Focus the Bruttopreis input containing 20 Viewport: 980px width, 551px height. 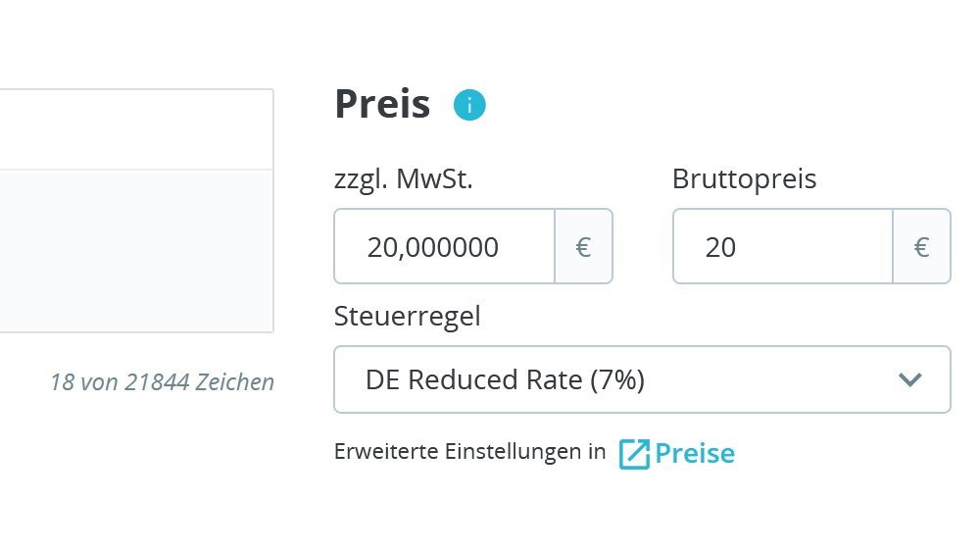click(x=782, y=247)
